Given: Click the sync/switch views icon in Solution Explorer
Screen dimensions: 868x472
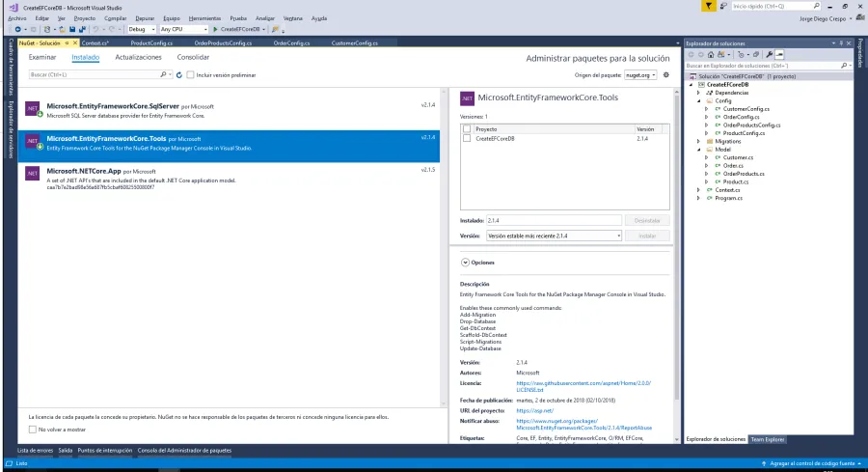Looking at the screenshot, I should (x=720, y=54).
